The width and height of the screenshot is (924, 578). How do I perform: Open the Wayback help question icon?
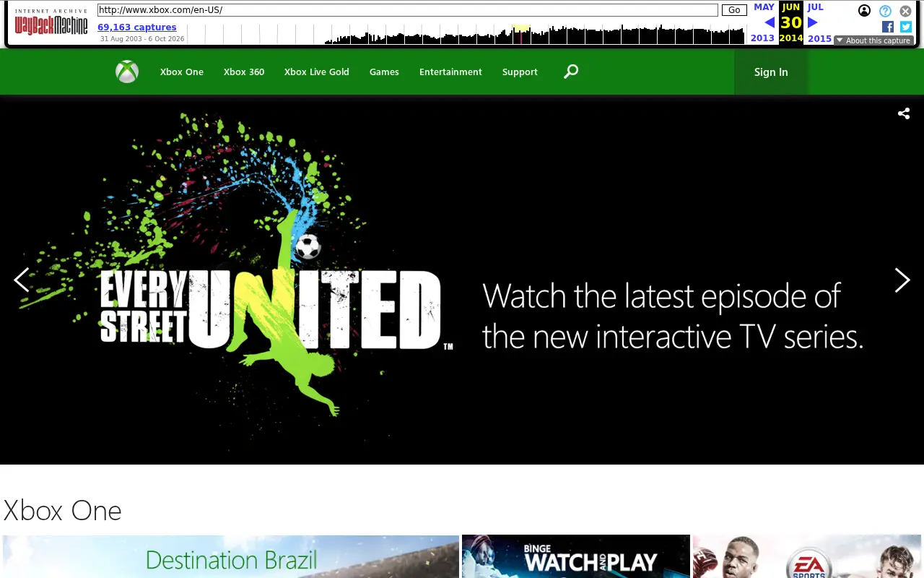coord(885,11)
